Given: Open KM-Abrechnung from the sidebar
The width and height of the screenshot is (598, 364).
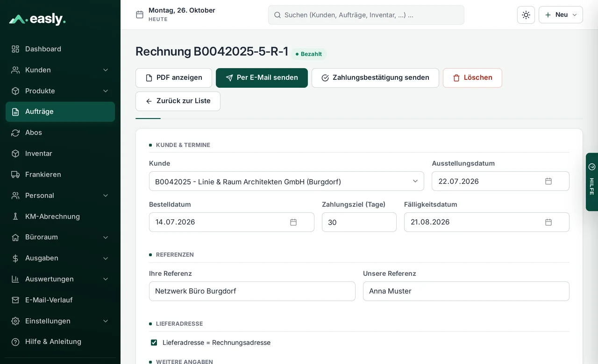Looking at the screenshot, I should coord(60,217).
